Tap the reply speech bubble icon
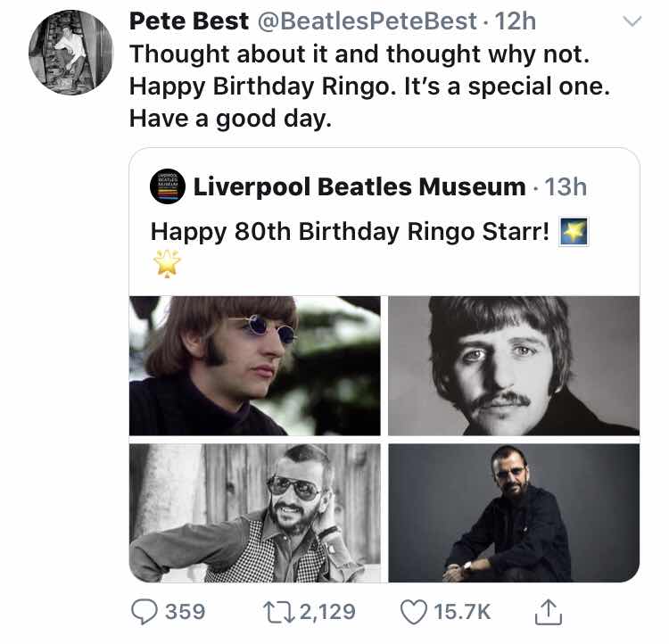Viewport: 669px width, 644px height. click(x=144, y=611)
